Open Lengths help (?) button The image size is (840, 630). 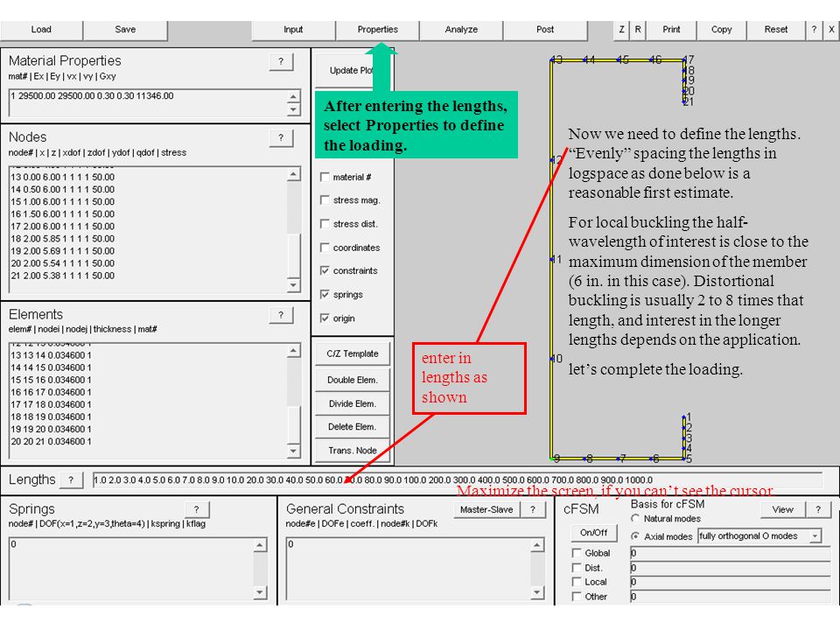(71, 480)
